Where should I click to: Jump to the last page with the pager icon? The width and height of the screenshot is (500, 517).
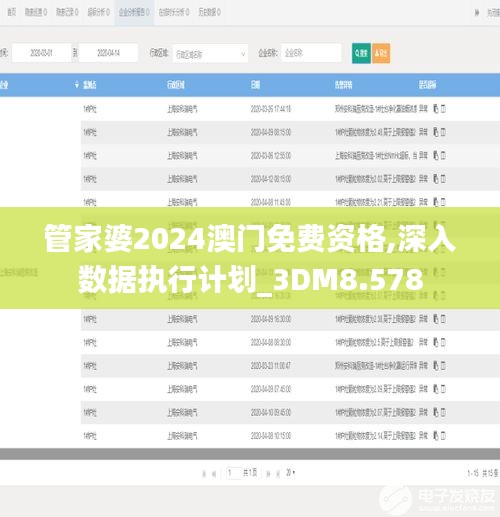[278, 474]
